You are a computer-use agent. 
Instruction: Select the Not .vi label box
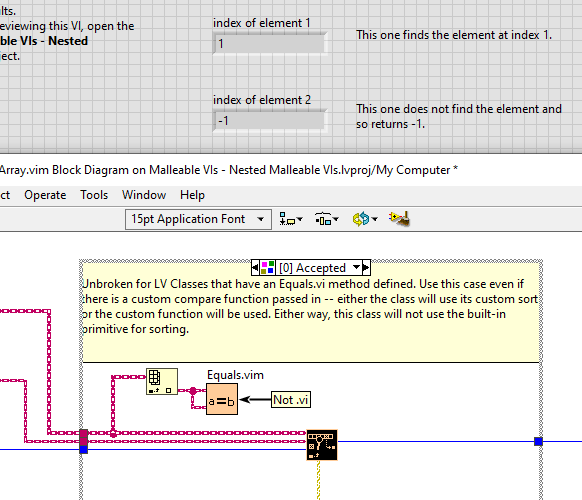point(291,400)
